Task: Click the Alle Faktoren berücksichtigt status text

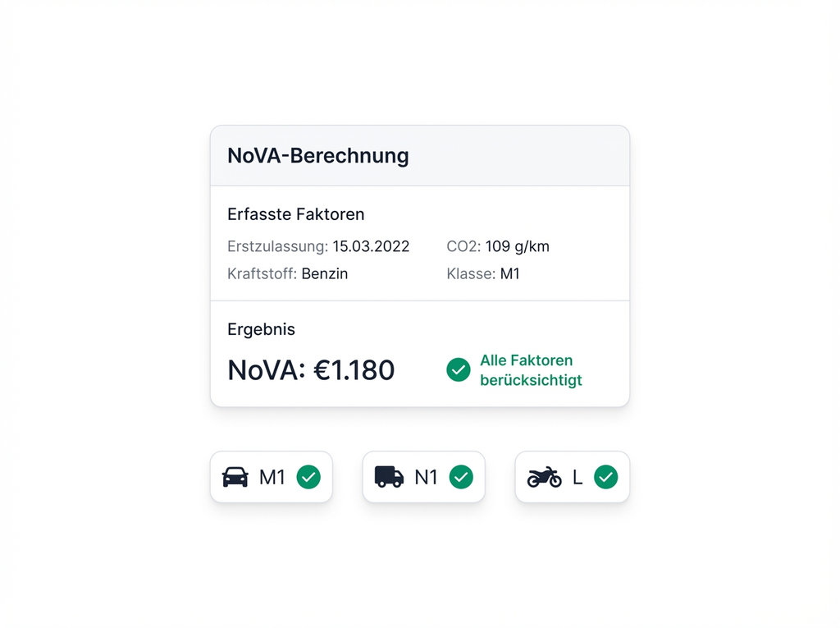Action: point(531,370)
